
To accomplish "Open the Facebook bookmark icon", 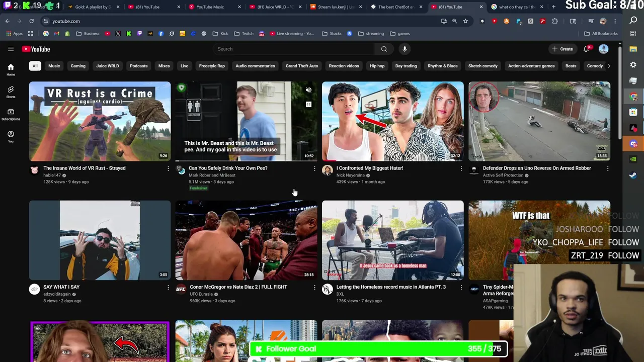I will click(x=161, y=34).
